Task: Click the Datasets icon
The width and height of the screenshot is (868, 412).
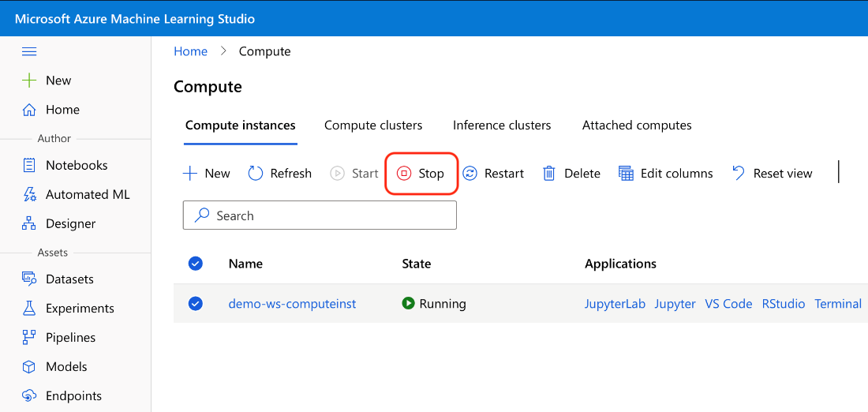Action: (x=28, y=279)
